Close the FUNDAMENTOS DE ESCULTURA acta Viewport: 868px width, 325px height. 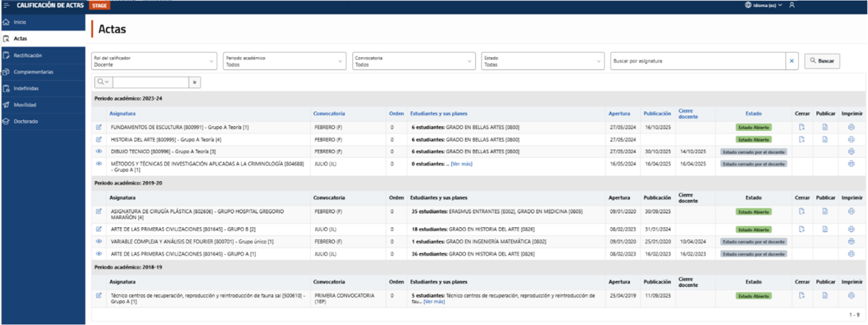(x=802, y=127)
